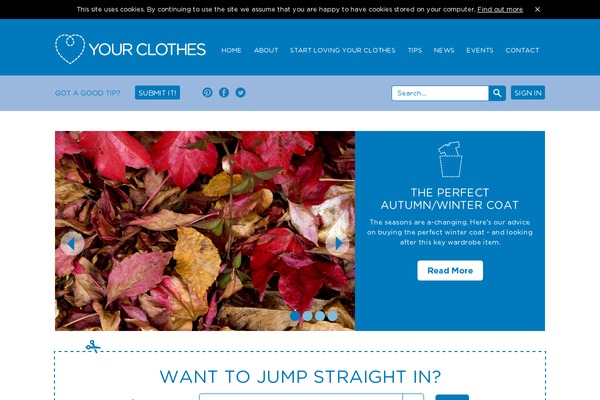
Task: Open the Events menu item
Action: click(480, 50)
